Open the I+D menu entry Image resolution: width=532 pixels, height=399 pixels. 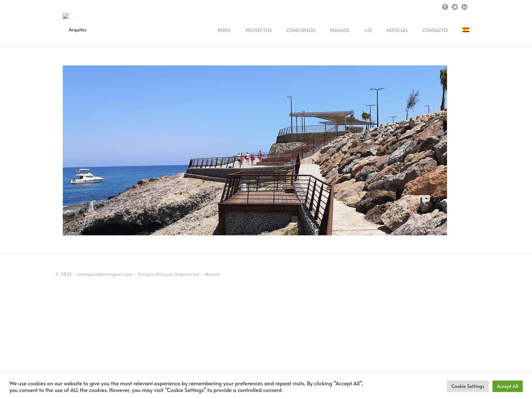pyautogui.click(x=368, y=30)
